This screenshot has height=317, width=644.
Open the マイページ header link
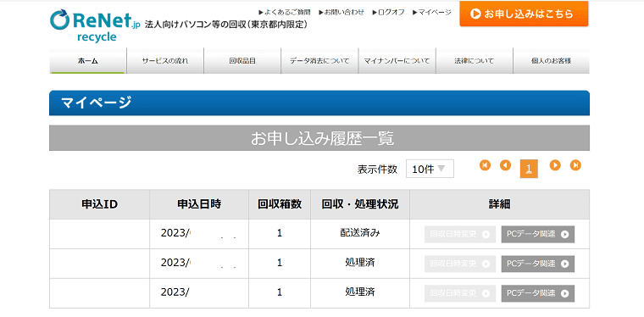click(432, 13)
